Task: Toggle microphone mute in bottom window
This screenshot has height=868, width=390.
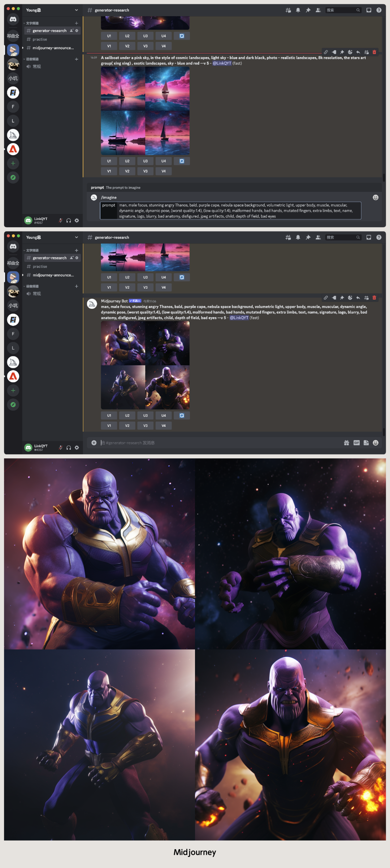Action: click(x=61, y=448)
